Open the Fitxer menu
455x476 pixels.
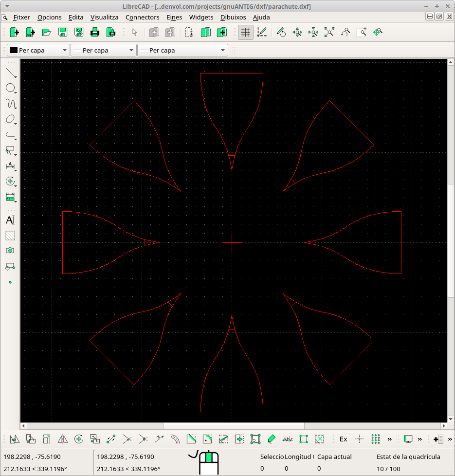tap(22, 18)
